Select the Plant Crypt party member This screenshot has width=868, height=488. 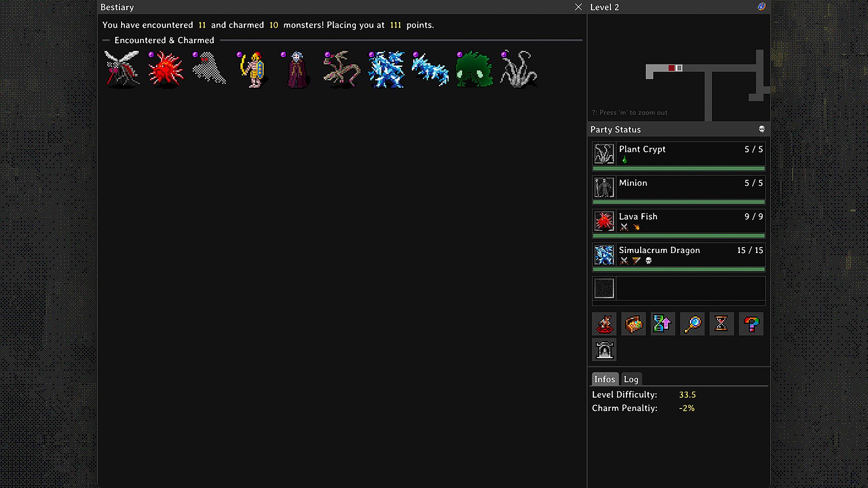coord(679,156)
